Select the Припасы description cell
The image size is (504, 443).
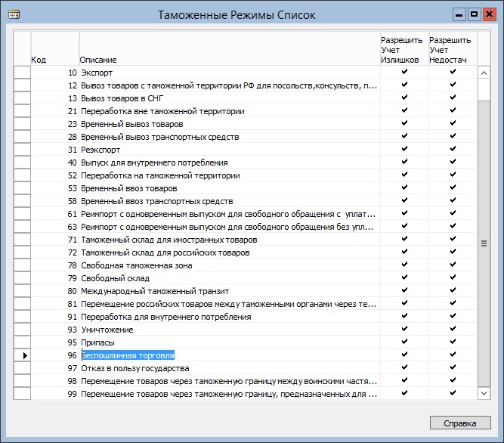coord(230,342)
